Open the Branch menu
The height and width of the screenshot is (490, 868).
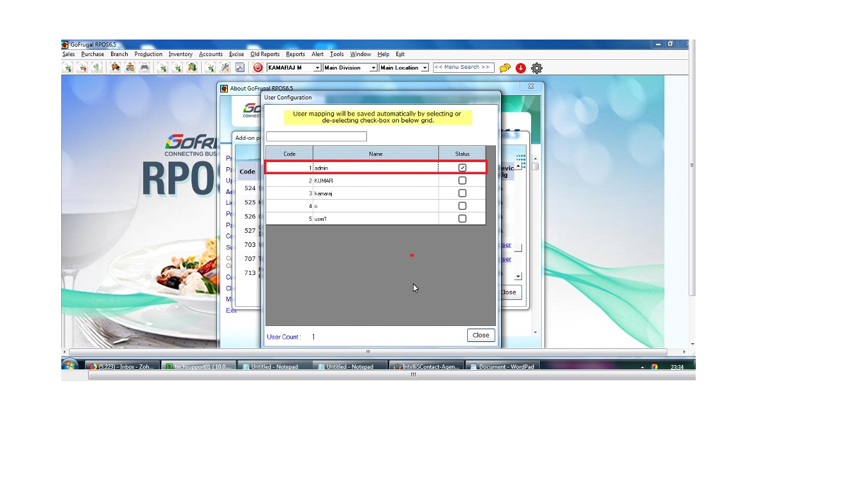[x=119, y=54]
